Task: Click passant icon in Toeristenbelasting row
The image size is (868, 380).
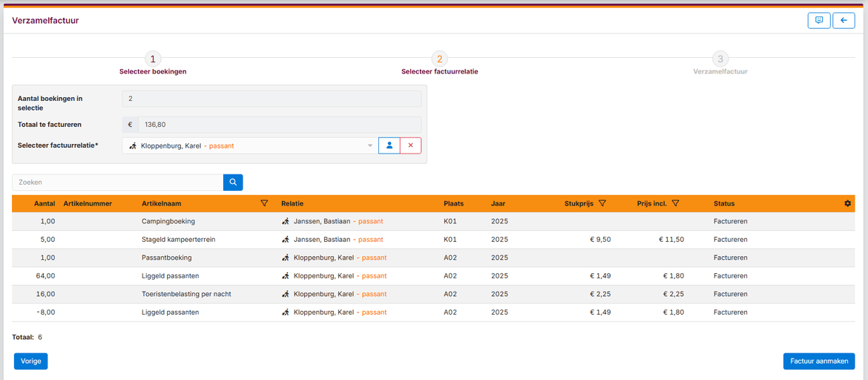Action: 286,294
